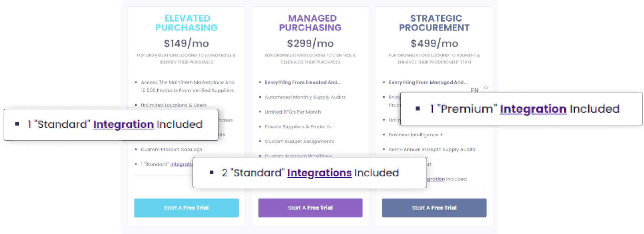Open Integration link in "Premium" callout
Viewport: 644px width, 234px height.
pos(533,109)
